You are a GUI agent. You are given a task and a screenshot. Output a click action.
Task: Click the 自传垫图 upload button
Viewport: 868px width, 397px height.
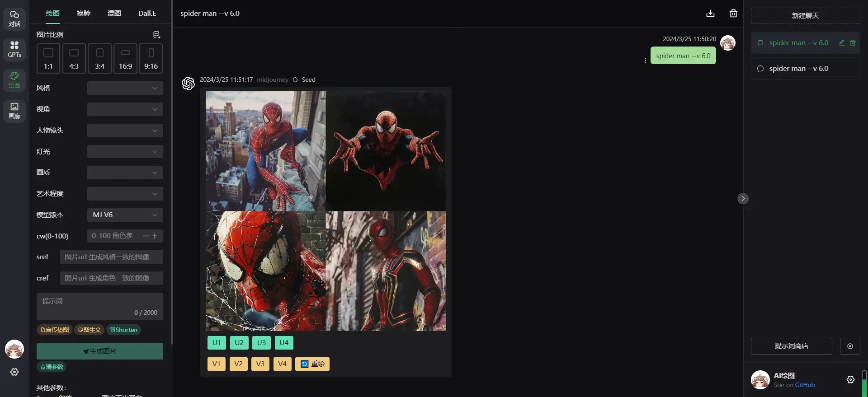coord(55,330)
